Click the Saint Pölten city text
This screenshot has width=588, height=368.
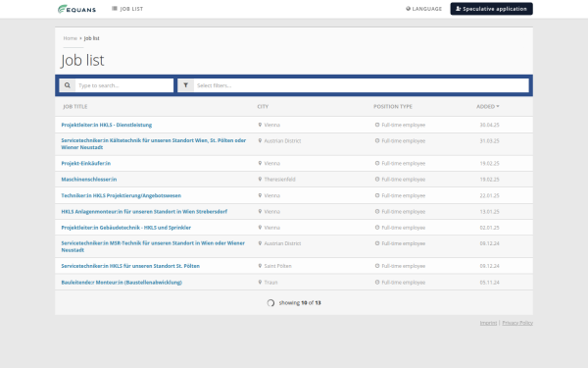(x=278, y=266)
